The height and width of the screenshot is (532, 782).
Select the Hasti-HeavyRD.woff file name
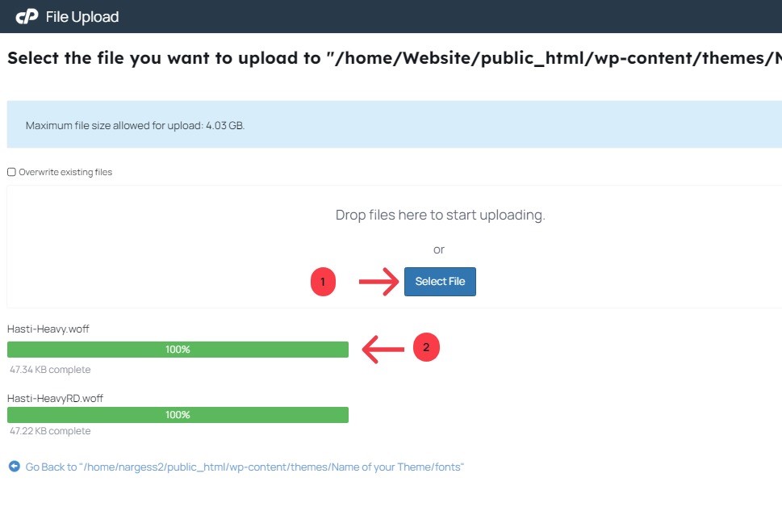pyautogui.click(x=55, y=398)
